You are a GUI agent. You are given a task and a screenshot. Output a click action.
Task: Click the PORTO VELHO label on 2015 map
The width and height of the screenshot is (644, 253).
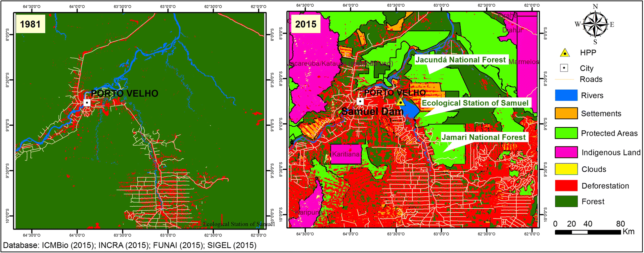395,93
